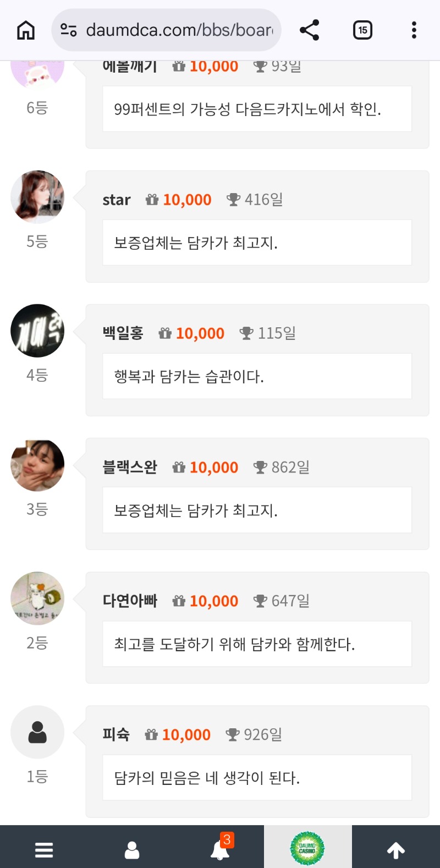Screen dimensions: 440x868
Task: Tap the site settings icon in address bar
Action: [x=69, y=30]
